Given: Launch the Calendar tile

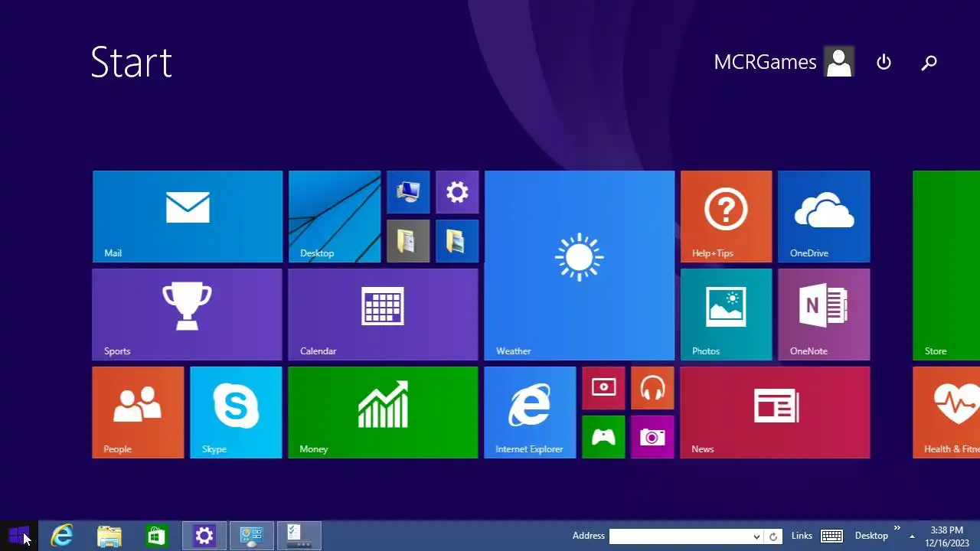Looking at the screenshot, I should tap(384, 315).
